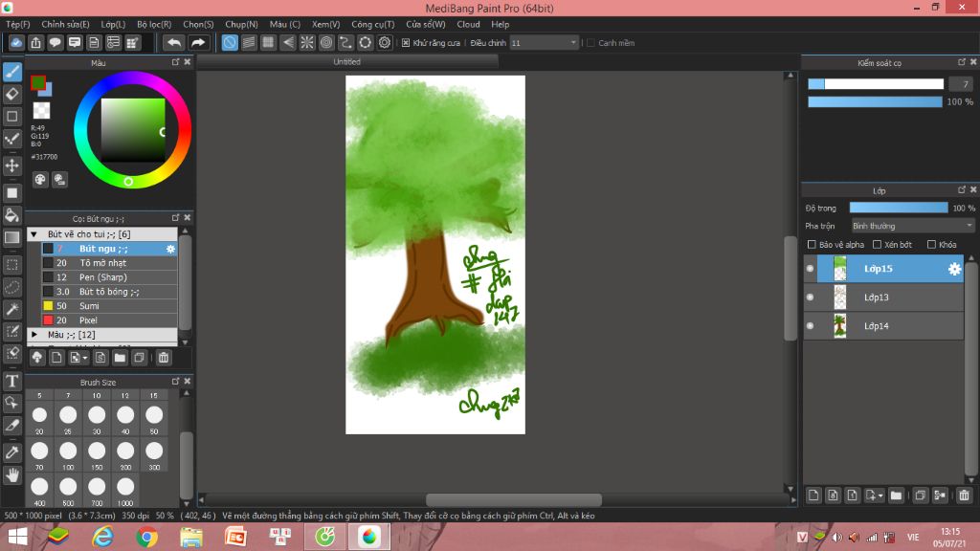Open Google Chrome from the taskbar
Viewport: 980px width, 551px height.
[146, 537]
